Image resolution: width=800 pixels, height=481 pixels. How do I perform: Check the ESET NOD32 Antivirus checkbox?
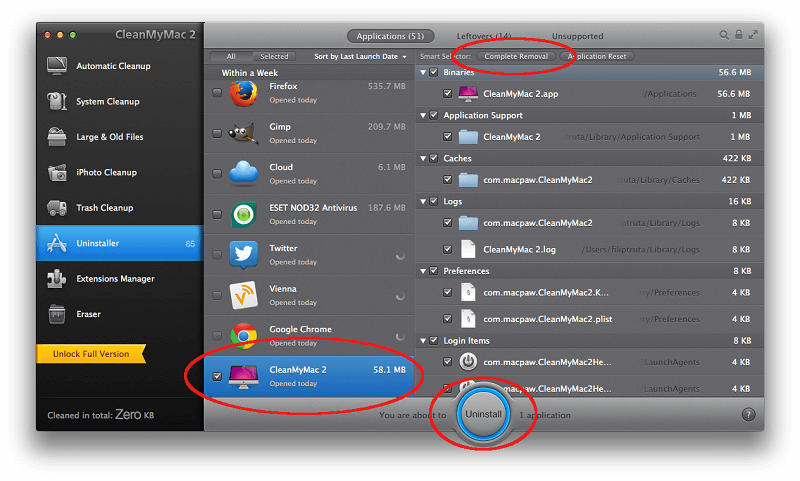tap(217, 214)
